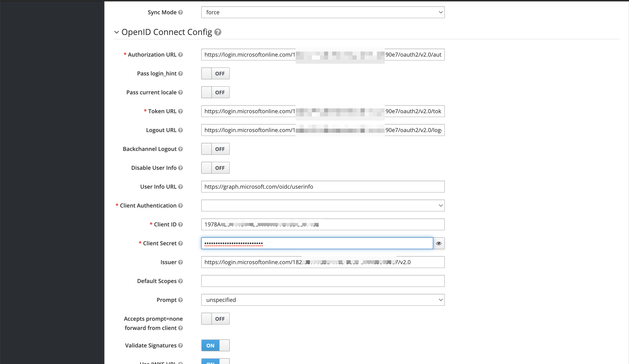The image size is (629, 364).
Task: Show Disable User Info help tooltip
Action: (x=181, y=168)
